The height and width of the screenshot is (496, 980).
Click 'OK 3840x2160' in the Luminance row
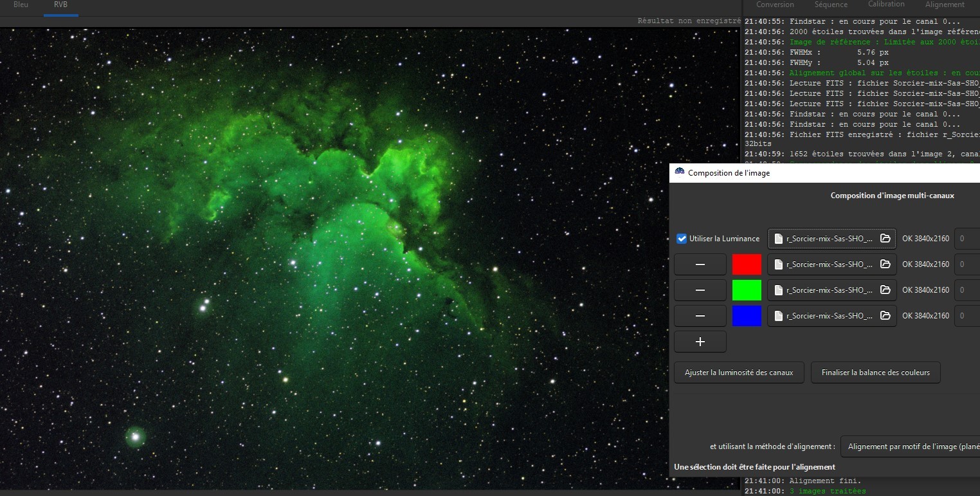[x=925, y=239]
